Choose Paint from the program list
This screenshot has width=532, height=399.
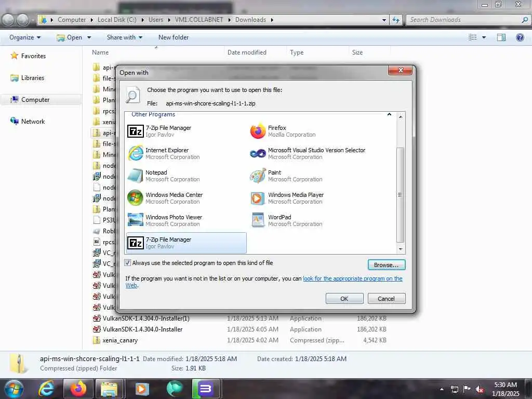pos(309,176)
